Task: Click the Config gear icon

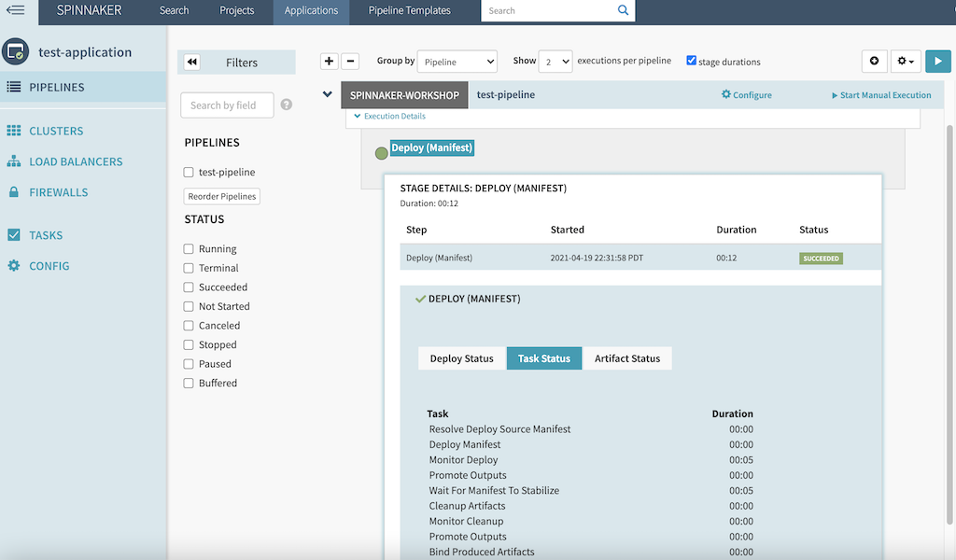Action: click(x=13, y=266)
